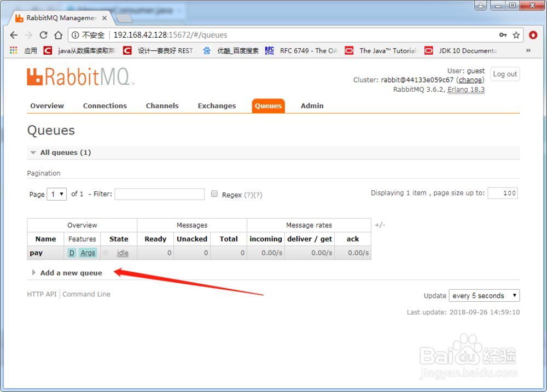Open the Command Line link
Screen dimensions: 547x392
86,294
